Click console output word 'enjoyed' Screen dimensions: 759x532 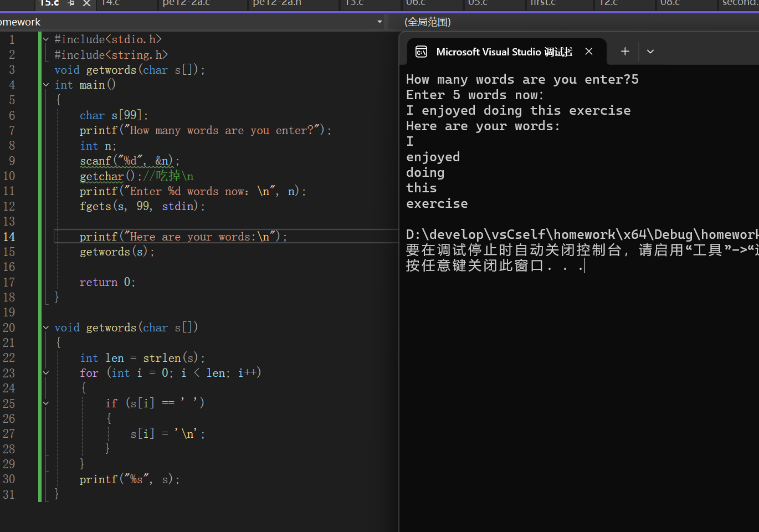coord(433,157)
